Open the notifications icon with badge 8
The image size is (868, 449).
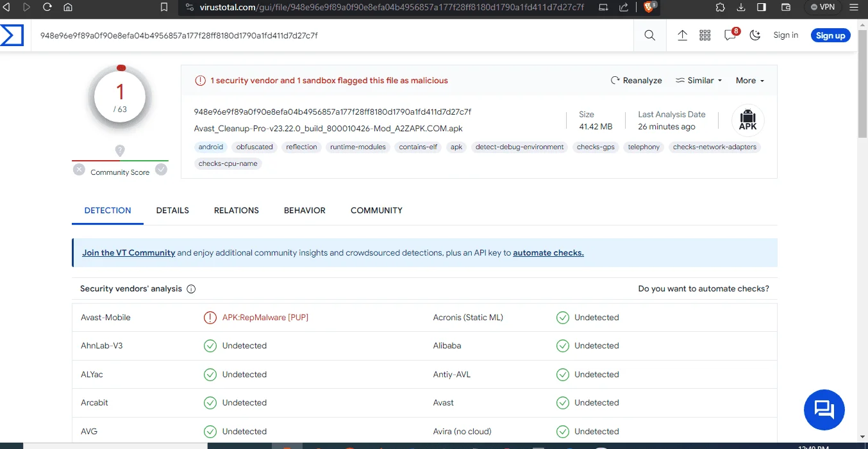point(730,35)
